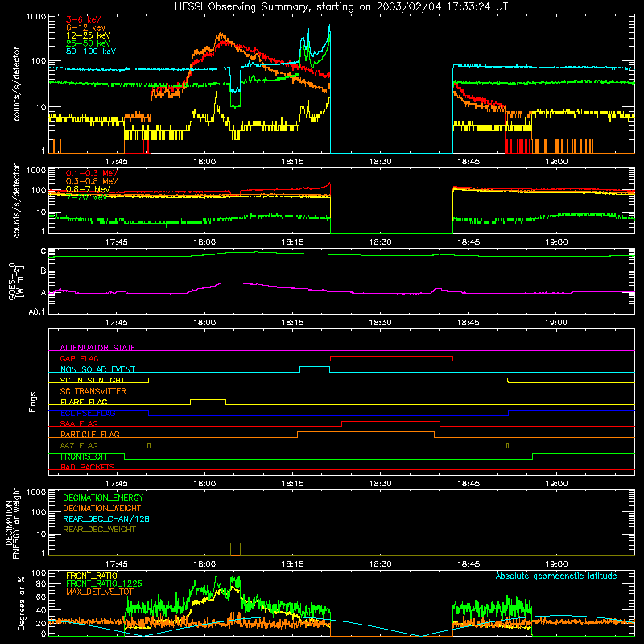Click the Degrees or % axis title
The height and width of the screenshot is (644, 644).
pos(21,603)
